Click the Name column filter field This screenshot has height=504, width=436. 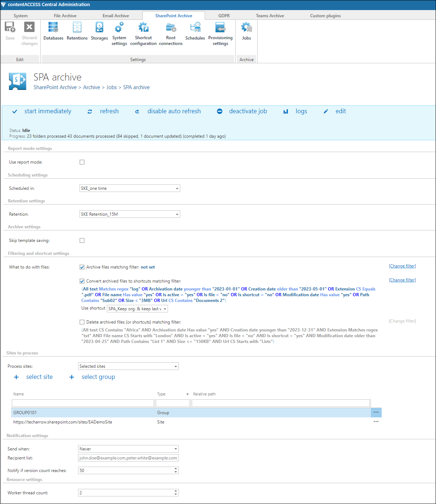point(83,403)
